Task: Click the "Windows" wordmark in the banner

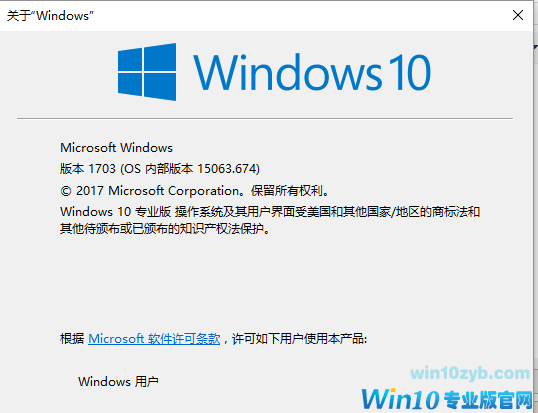Action: tap(288, 73)
